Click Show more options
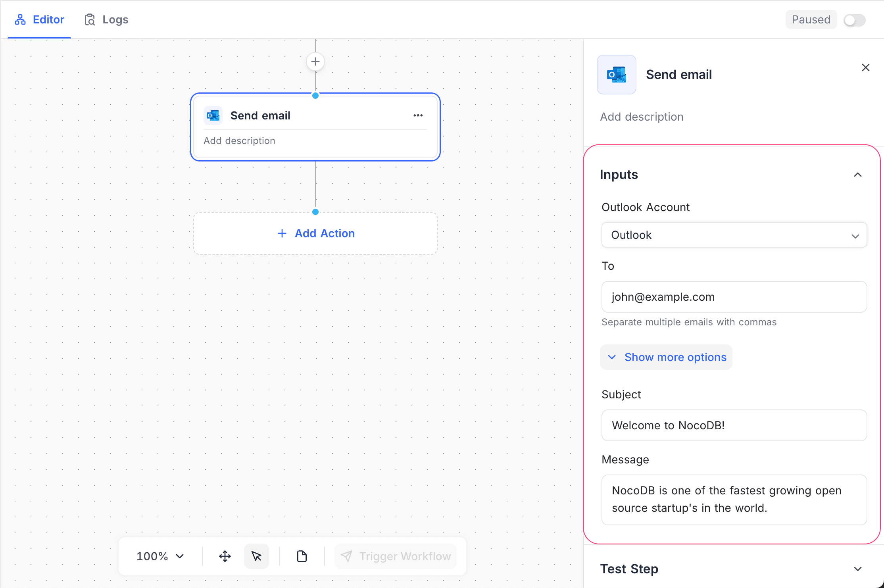 click(x=666, y=357)
